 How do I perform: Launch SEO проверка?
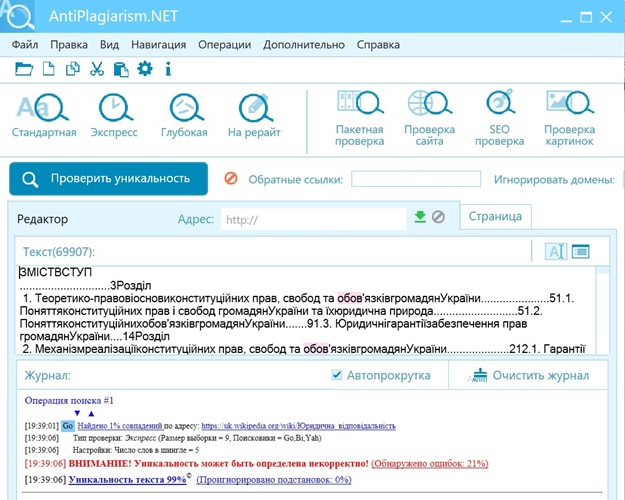coord(499,118)
